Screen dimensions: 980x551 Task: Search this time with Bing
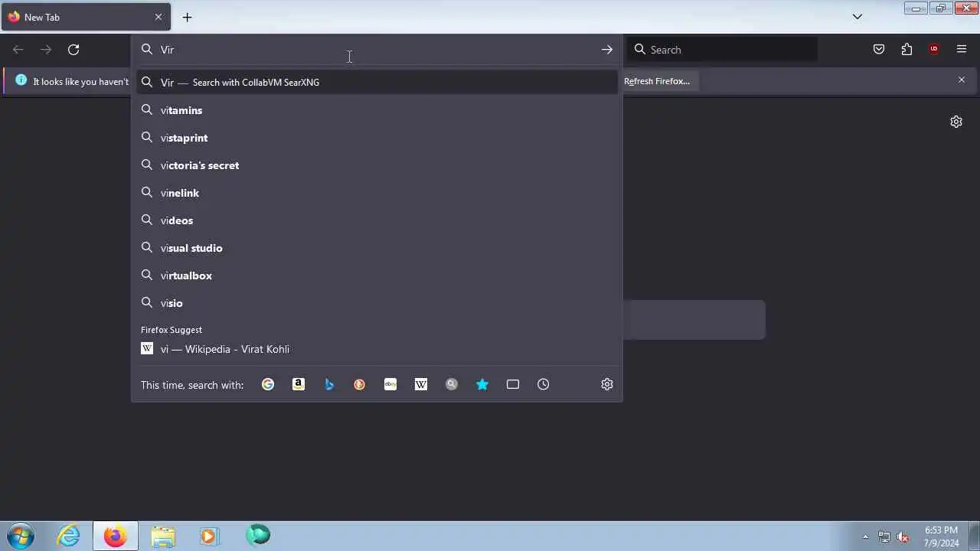(329, 384)
